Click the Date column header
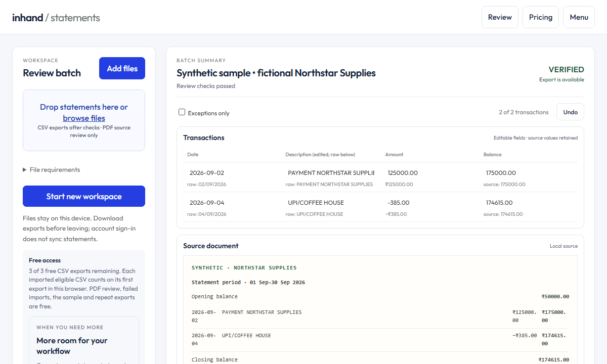 click(193, 155)
